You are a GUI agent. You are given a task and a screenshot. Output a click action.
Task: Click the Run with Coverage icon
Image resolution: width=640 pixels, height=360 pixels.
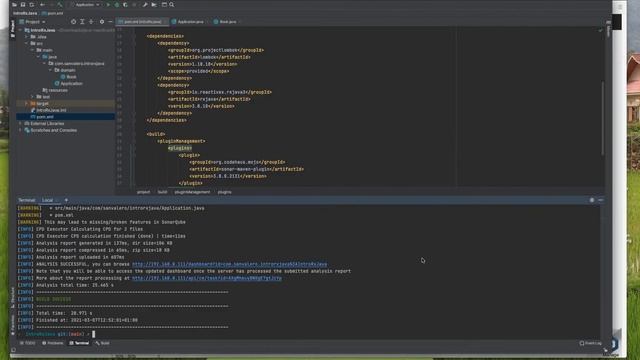click(x=125, y=5)
